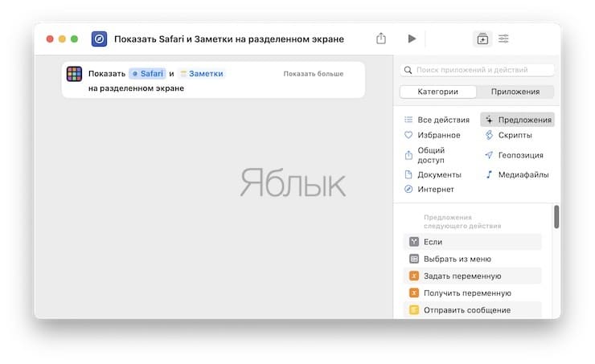Viewport: 595px width, 364px height.
Task: Click the shortcut title text
Action: 229,39
